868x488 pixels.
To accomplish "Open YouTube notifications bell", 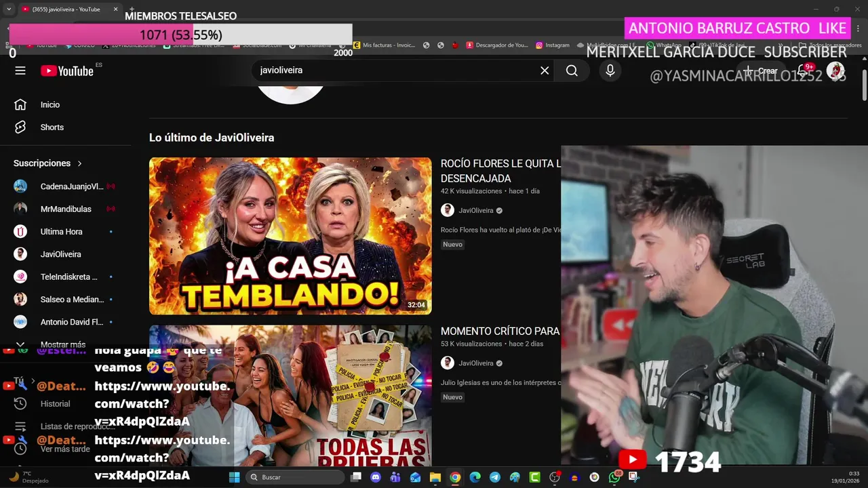I will click(802, 70).
